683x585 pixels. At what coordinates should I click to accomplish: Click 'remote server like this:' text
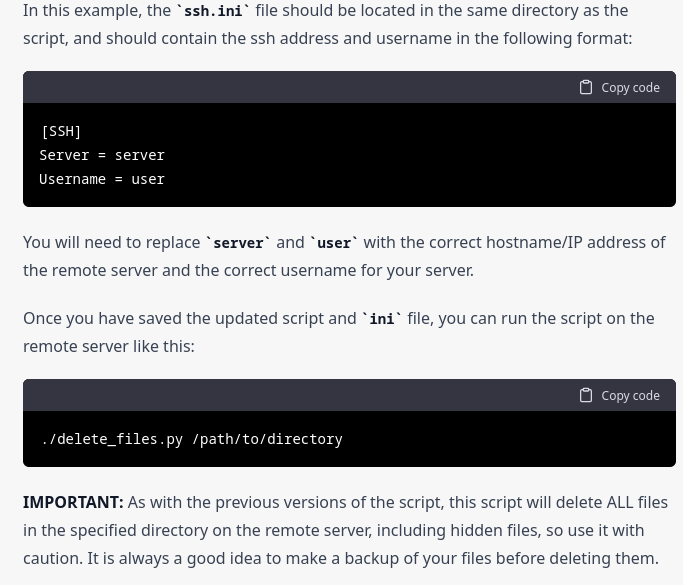(109, 347)
